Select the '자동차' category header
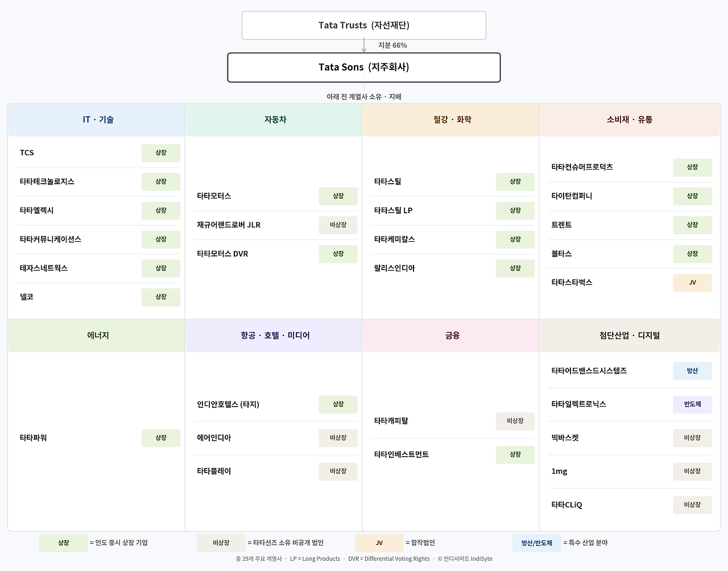This screenshot has width=728, height=571. [x=274, y=120]
